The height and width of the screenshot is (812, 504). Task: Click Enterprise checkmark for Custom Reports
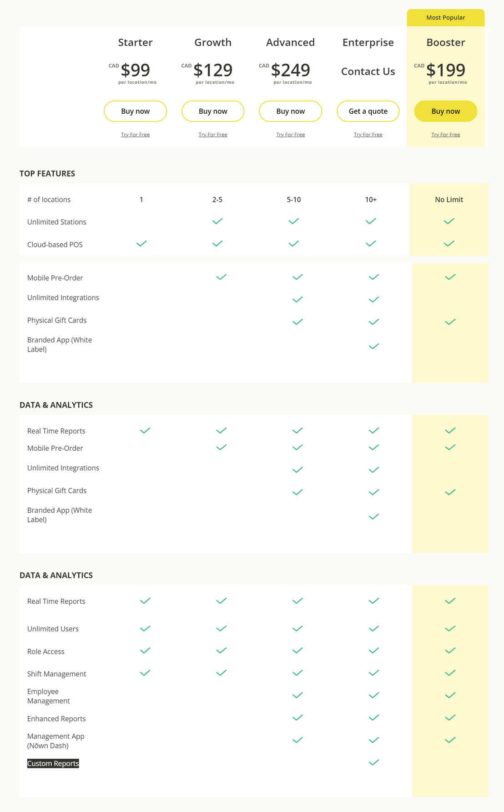(374, 762)
